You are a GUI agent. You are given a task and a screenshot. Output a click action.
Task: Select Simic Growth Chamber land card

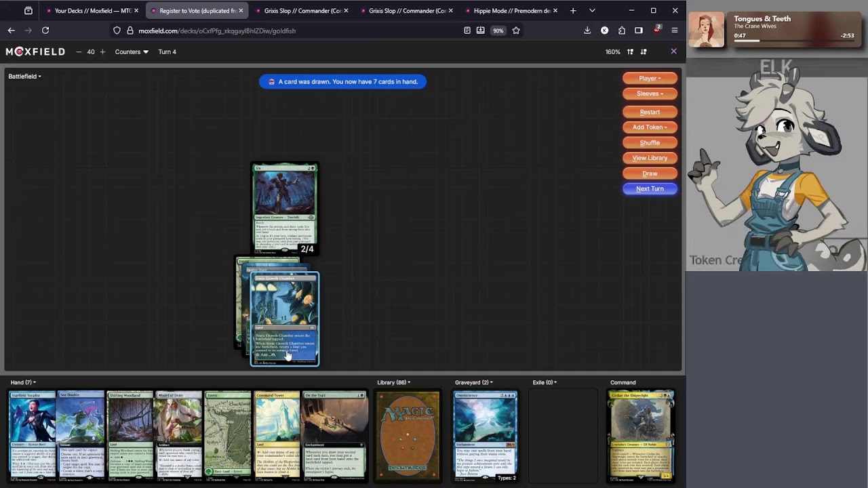click(x=285, y=319)
